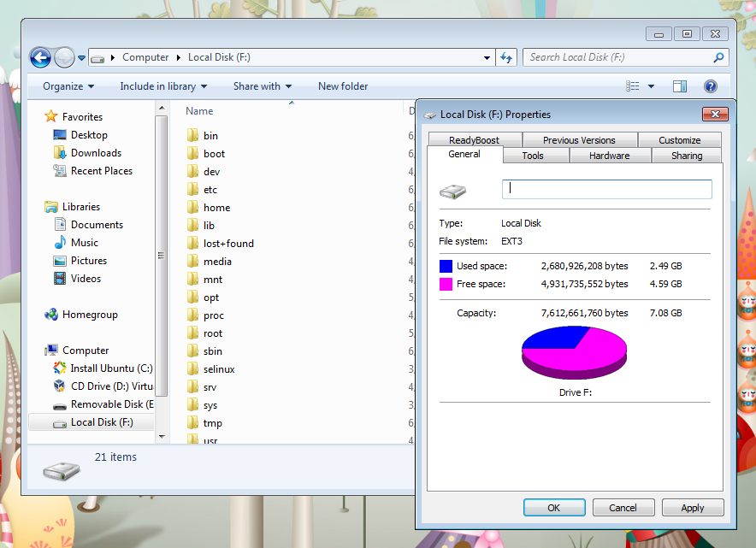Open Recent Places in sidebar

tap(101, 171)
